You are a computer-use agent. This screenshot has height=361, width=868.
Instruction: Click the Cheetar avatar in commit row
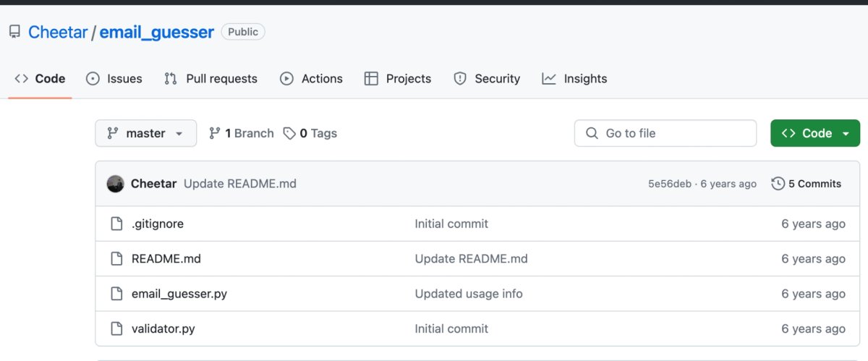(x=116, y=184)
